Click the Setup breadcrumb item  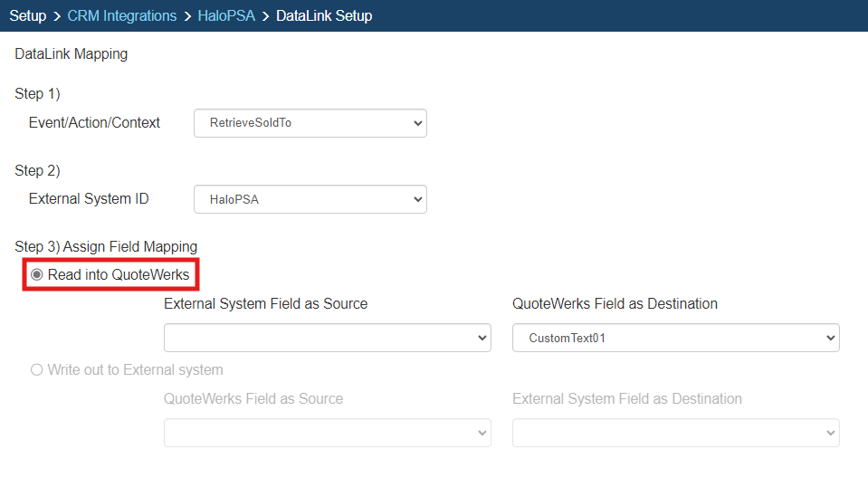click(x=28, y=15)
